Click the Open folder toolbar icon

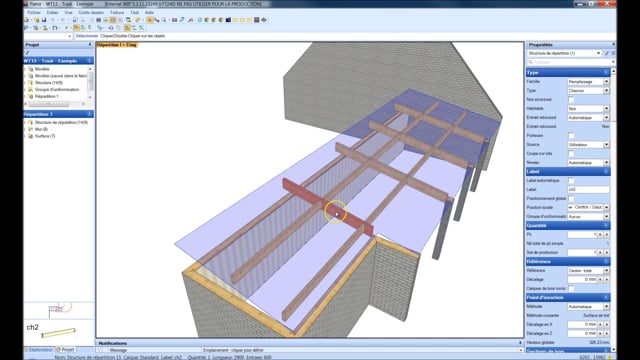tap(36, 20)
